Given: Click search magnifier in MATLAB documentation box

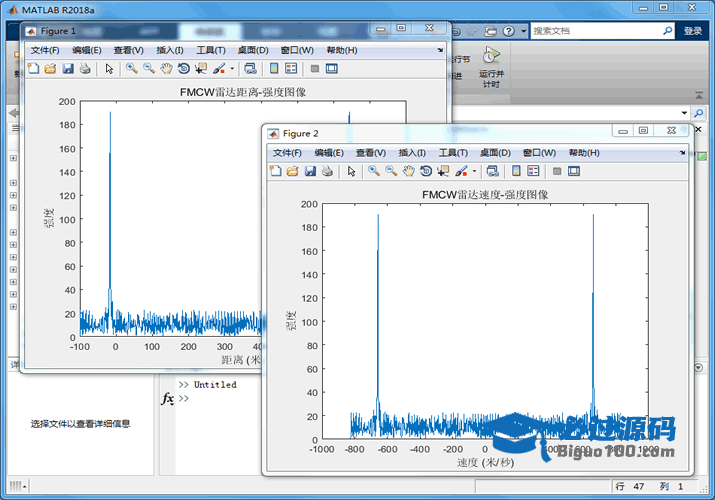Looking at the screenshot, I should click(x=668, y=31).
